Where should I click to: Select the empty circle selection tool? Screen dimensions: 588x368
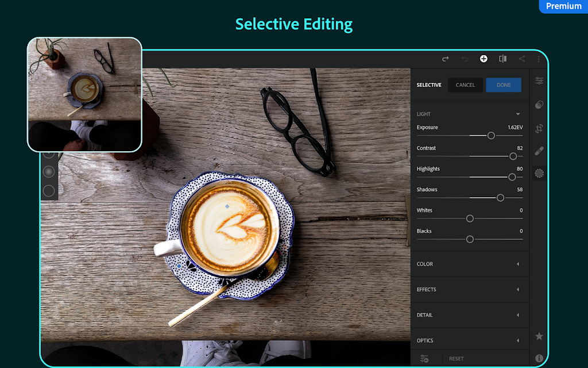pos(49,191)
